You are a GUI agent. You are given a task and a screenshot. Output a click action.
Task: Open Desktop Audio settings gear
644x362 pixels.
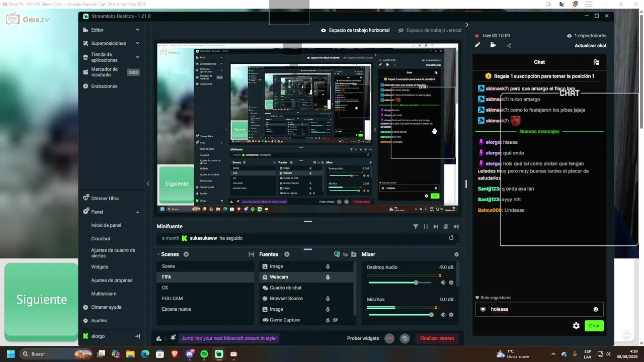click(451, 283)
